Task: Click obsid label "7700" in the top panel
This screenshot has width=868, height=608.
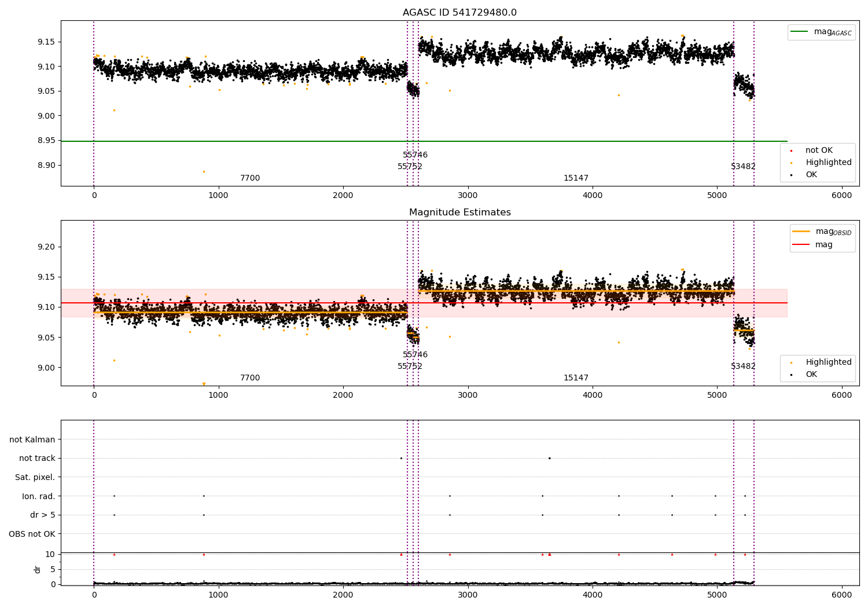Action: pos(250,178)
